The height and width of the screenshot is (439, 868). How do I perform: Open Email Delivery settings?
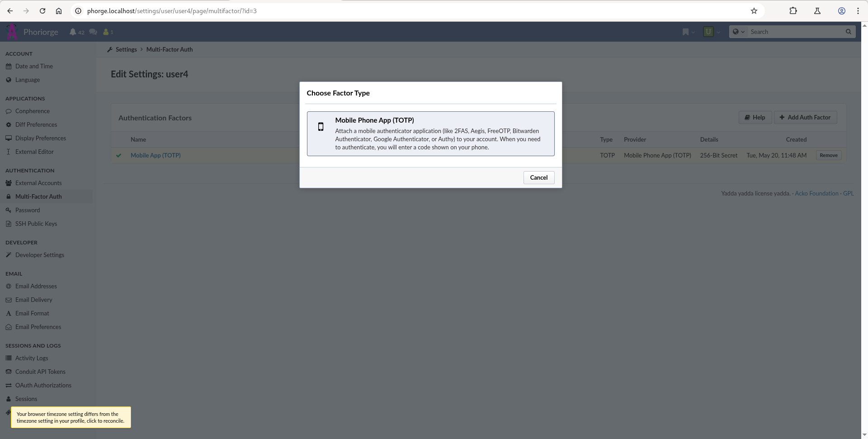(x=34, y=300)
